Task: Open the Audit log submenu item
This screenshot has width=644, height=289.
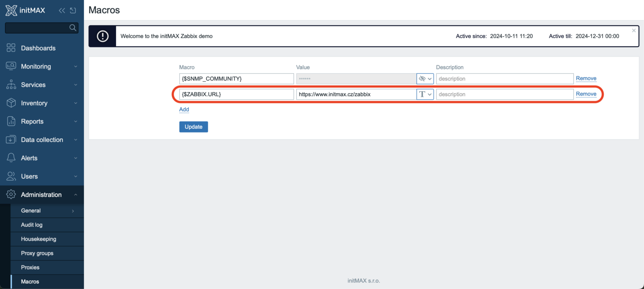Action: [x=32, y=225]
